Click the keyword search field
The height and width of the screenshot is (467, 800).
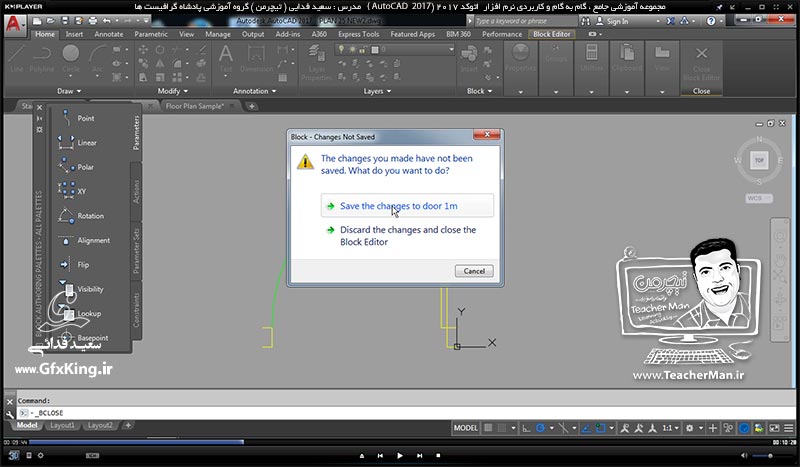point(526,21)
